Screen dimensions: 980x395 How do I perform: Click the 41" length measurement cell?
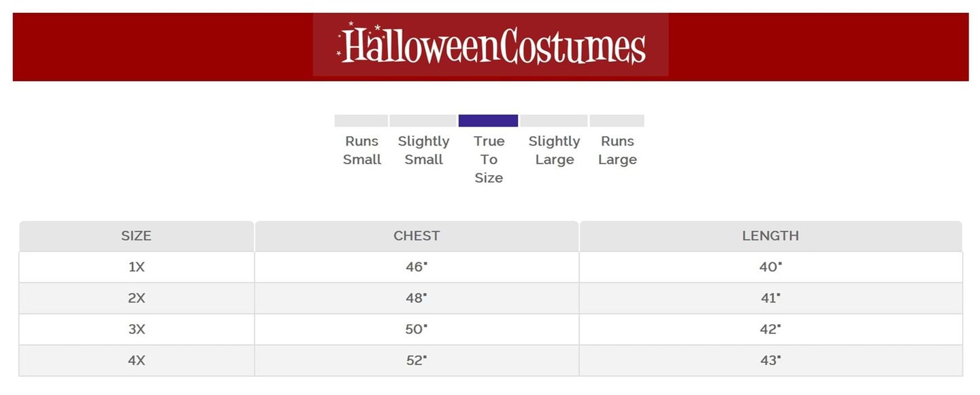coord(770,298)
